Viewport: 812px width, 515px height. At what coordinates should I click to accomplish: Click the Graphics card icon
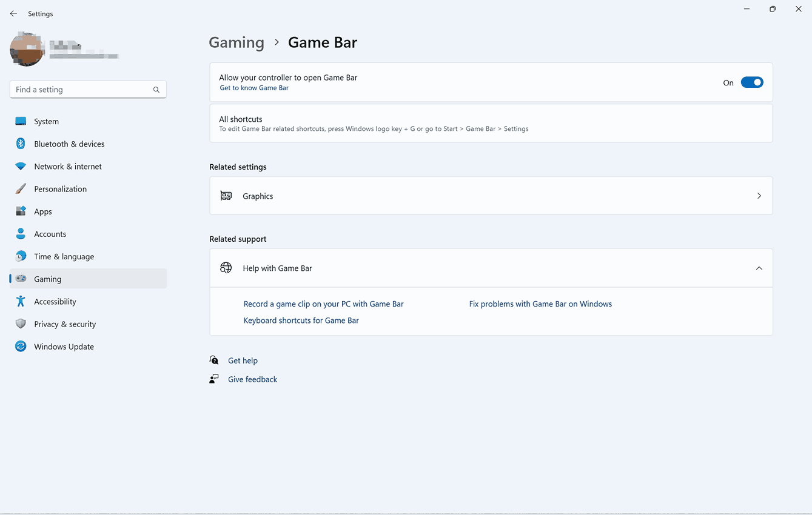pyautogui.click(x=226, y=196)
